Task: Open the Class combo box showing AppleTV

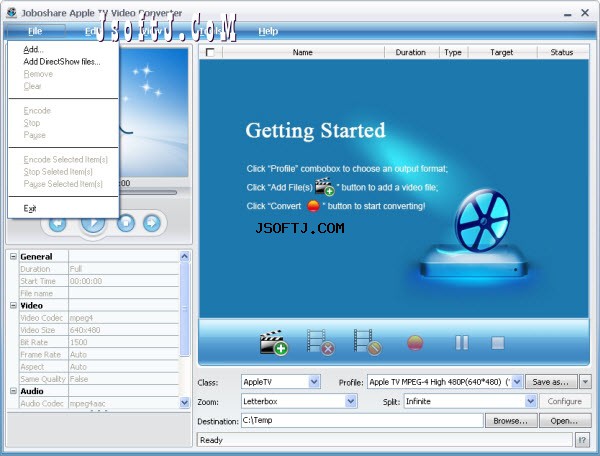Action: coord(280,382)
